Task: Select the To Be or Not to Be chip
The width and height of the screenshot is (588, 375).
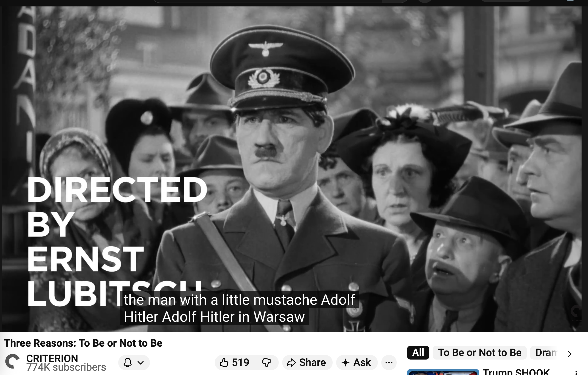Action: pos(480,352)
